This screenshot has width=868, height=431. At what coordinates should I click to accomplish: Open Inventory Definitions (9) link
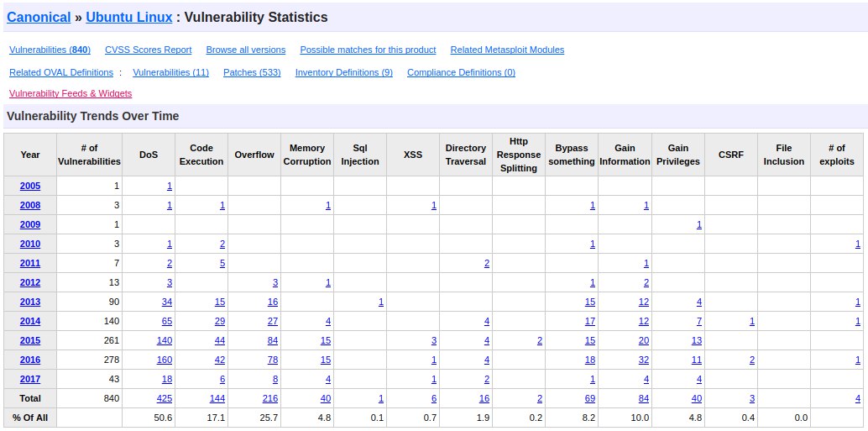(344, 72)
